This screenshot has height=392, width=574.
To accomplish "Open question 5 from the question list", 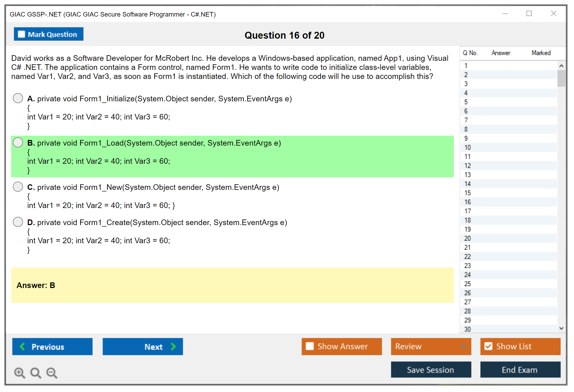I will [466, 102].
